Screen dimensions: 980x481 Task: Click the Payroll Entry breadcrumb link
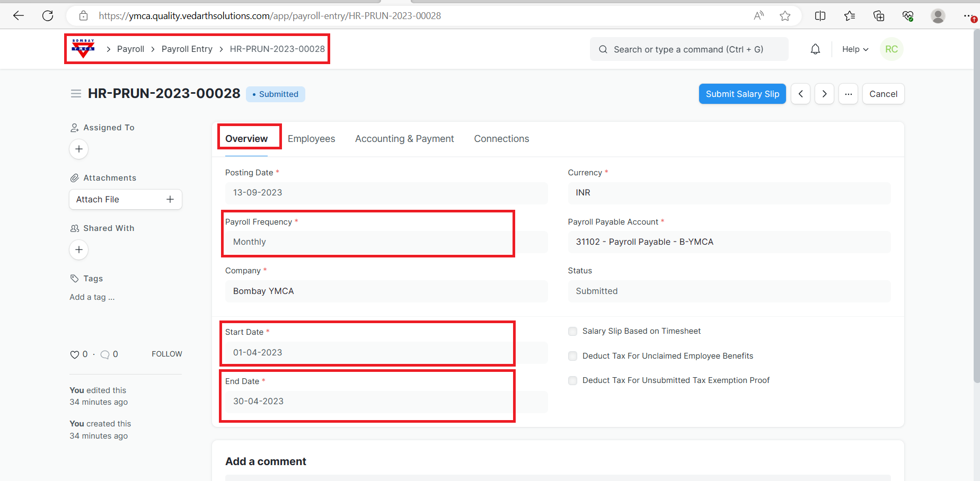click(187, 49)
